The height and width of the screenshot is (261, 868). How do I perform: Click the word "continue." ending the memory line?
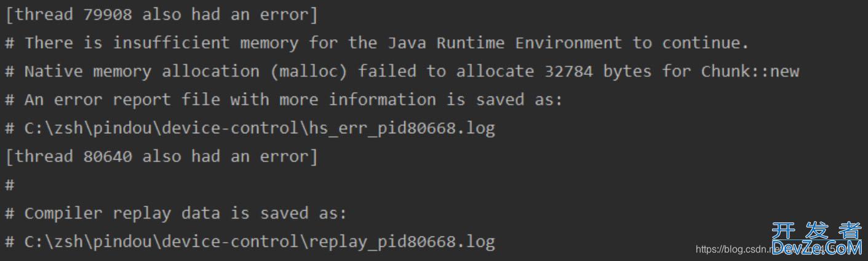(x=706, y=43)
